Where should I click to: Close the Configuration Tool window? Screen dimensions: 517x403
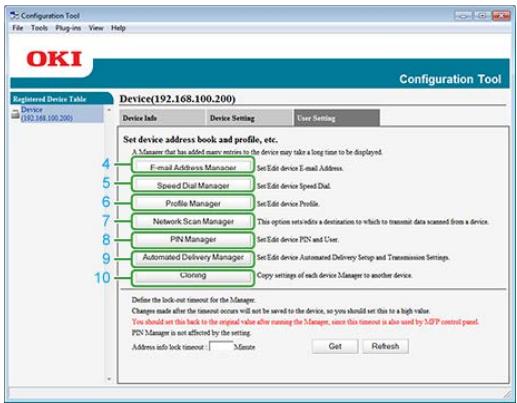(x=501, y=16)
